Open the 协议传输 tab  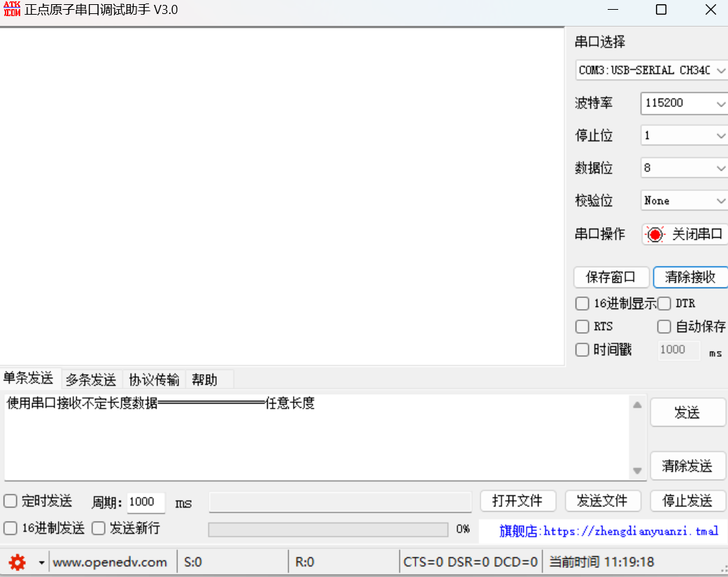(154, 380)
